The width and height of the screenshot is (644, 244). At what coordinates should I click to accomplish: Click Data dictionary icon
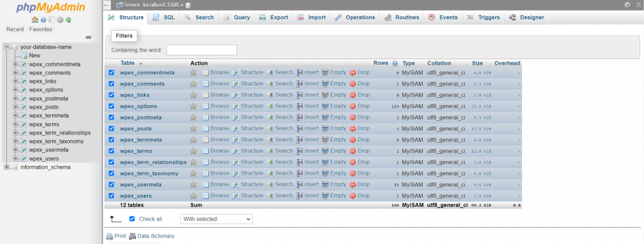[x=132, y=236]
